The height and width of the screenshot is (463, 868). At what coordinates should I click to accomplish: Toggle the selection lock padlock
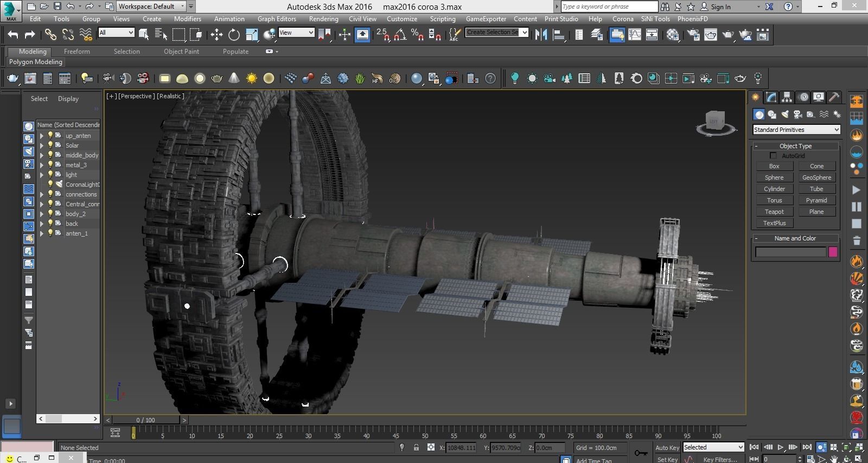(x=416, y=448)
